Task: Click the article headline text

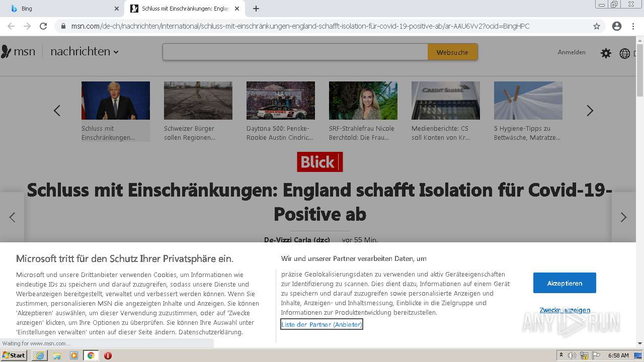Action: tap(319, 202)
